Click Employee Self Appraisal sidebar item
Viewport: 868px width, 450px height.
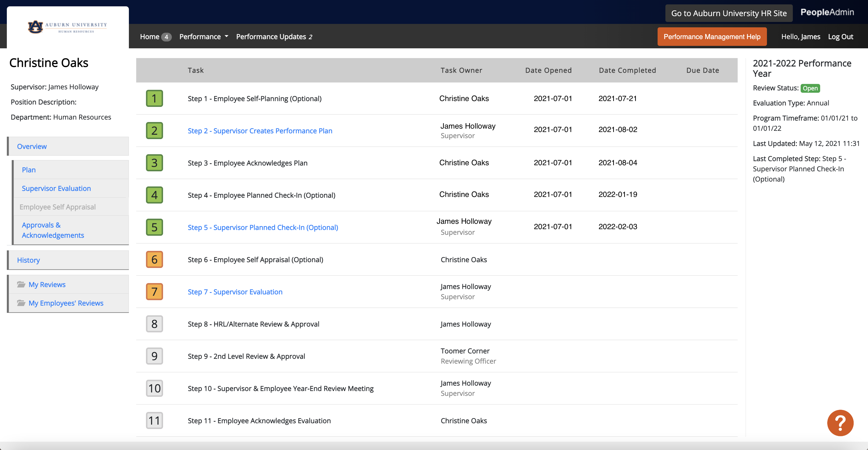coord(58,207)
